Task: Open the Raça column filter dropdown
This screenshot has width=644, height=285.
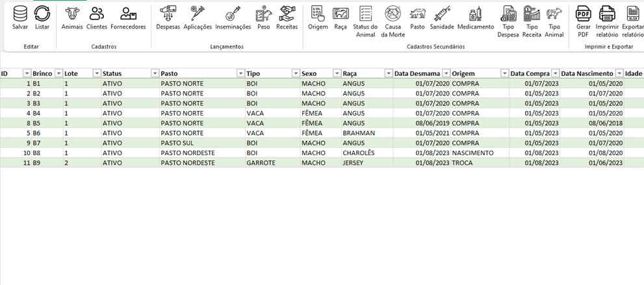Action: coord(388,73)
